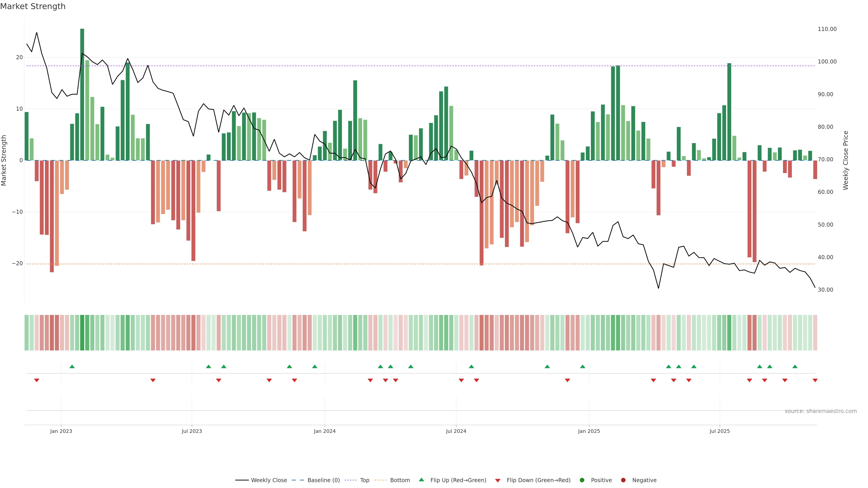The image size is (868, 488).
Task: Click the last red flip-down marker at far right
Action: (815, 380)
